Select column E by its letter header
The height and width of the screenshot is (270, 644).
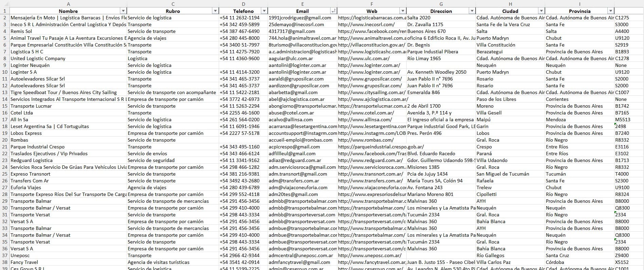tap(302, 4)
